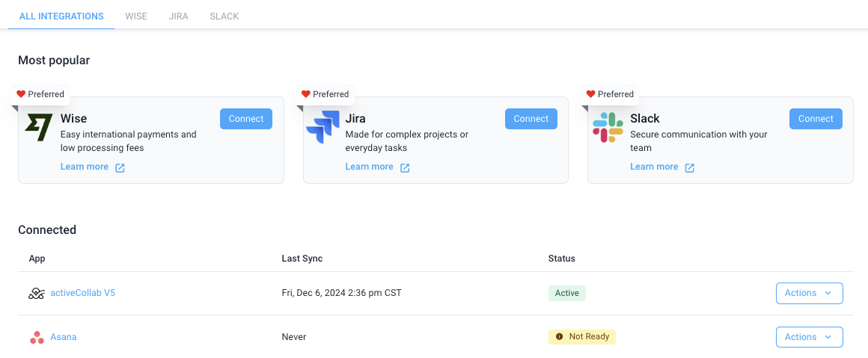Image resolution: width=868 pixels, height=358 pixels.
Task: Connect the Jira integration
Action: (x=531, y=119)
